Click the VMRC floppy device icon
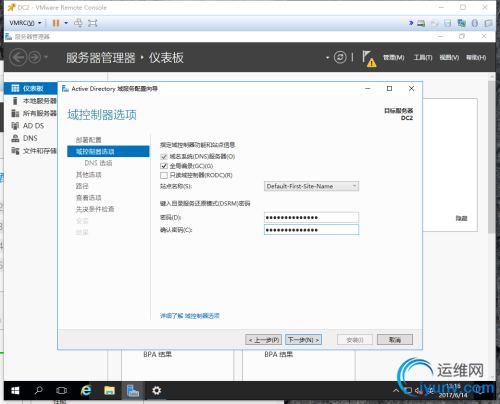 point(448,23)
